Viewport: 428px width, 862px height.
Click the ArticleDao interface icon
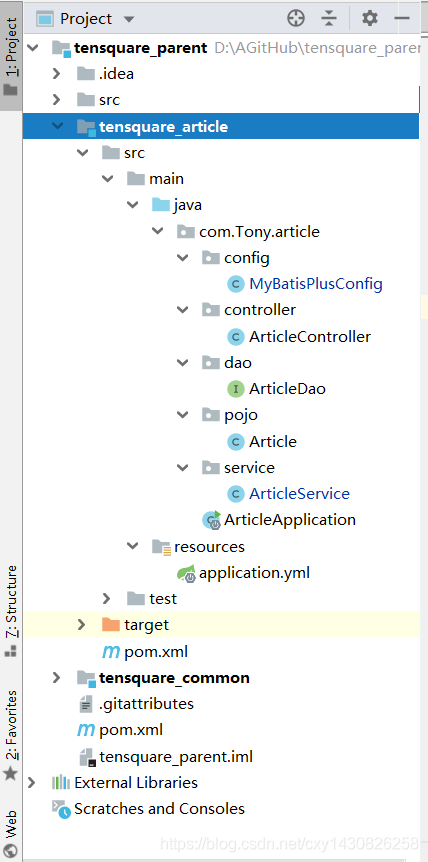click(236, 389)
